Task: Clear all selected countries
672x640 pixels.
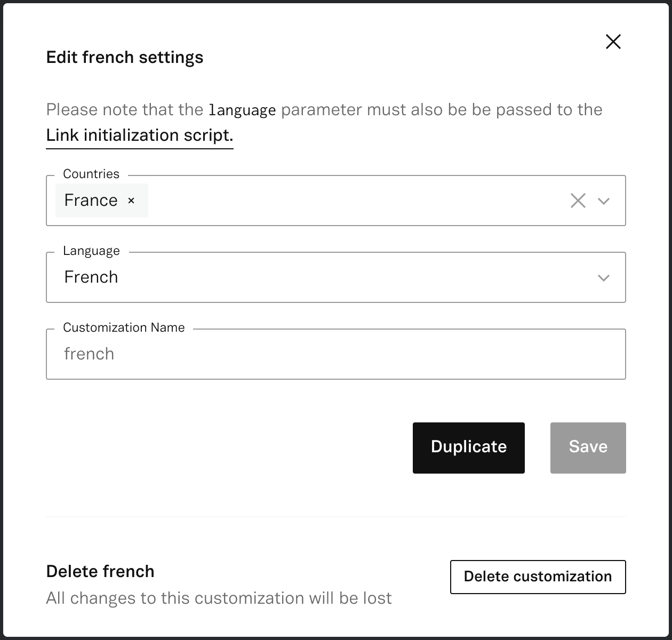Action: coord(578,201)
